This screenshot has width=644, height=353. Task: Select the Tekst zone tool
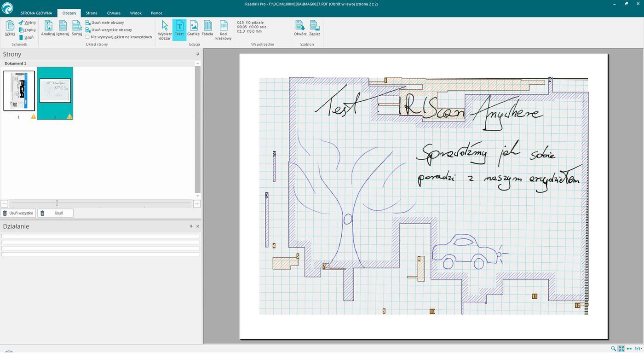179,29
